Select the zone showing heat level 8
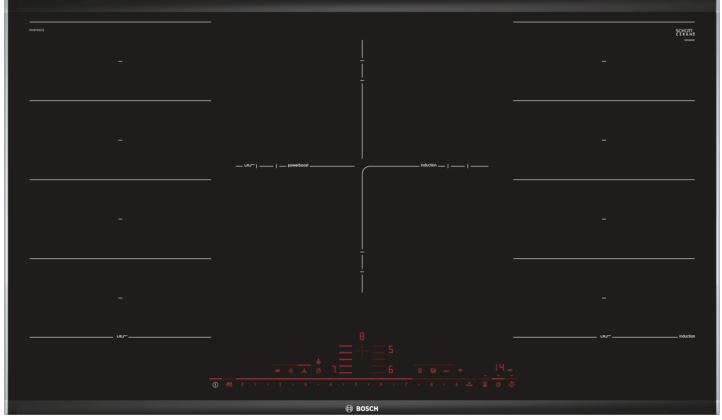 coord(363,337)
